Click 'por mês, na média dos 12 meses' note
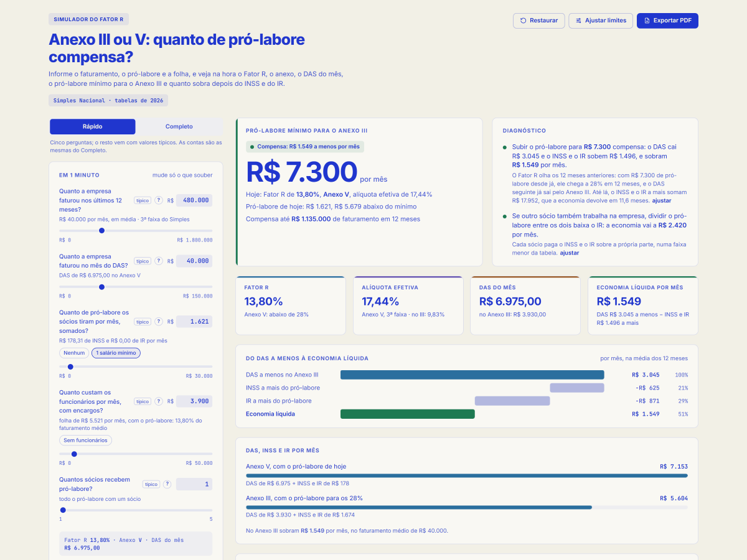Viewport: 747px width, 560px height. 644,358
